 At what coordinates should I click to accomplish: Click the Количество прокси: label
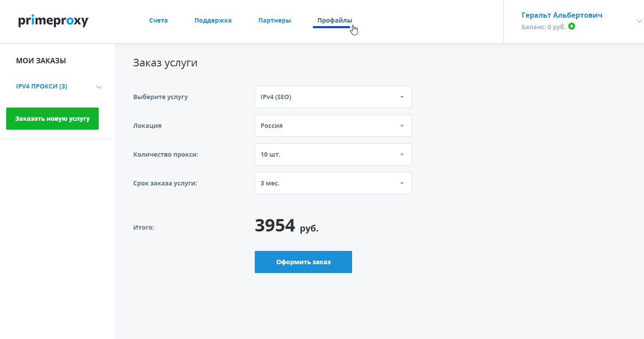166,154
